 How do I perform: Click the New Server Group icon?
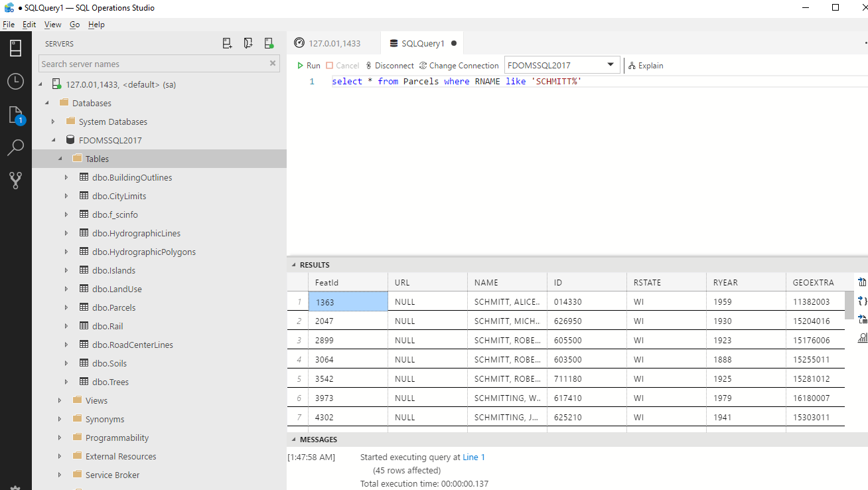click(x=248, y=43)
